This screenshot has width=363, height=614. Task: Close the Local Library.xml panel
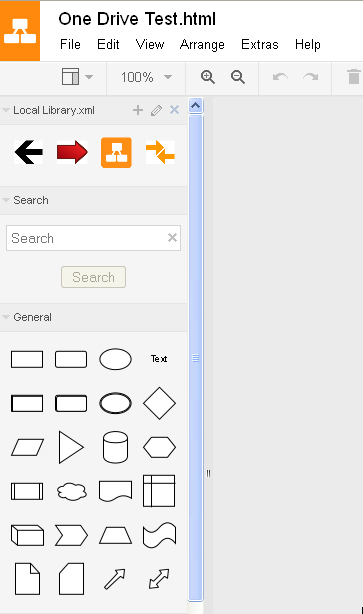point(174,110)
